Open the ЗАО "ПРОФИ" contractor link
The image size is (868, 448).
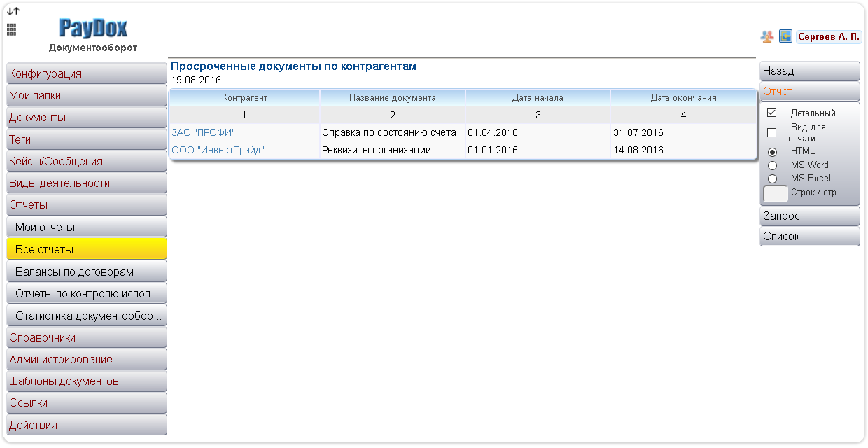click(203, 132)
